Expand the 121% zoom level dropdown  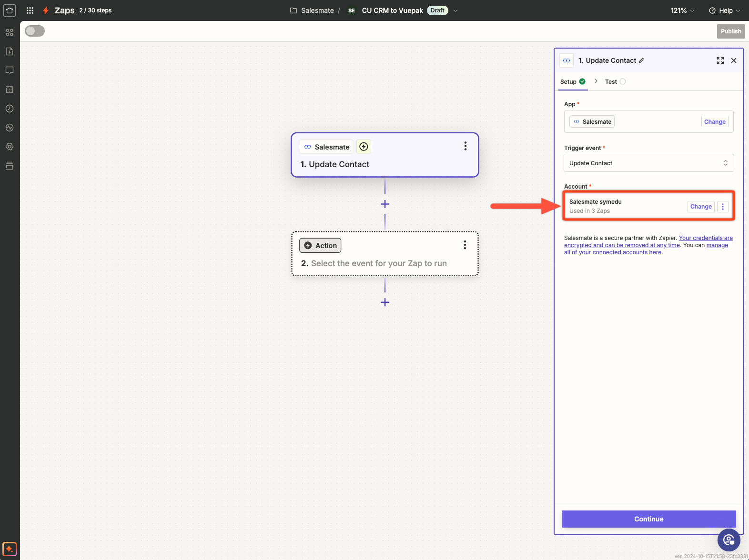pyautogui.click(x=682, y=10)
